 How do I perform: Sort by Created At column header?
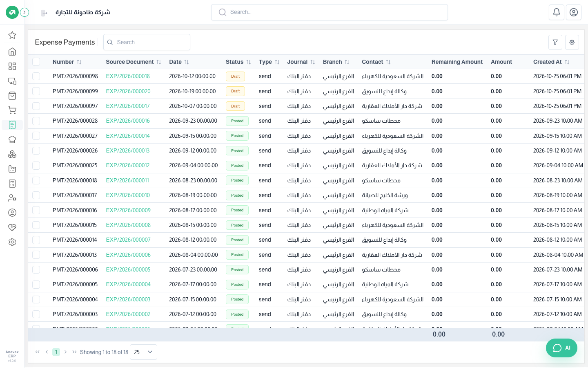551,62
